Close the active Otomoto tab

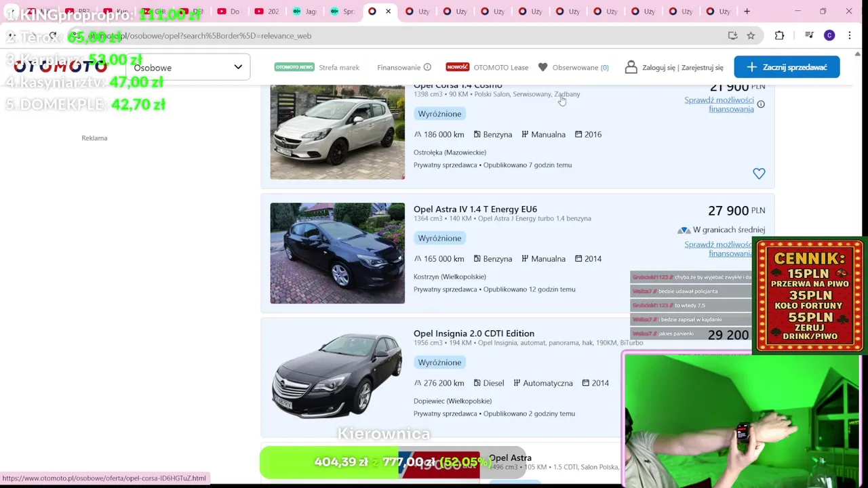coord(388,12)
